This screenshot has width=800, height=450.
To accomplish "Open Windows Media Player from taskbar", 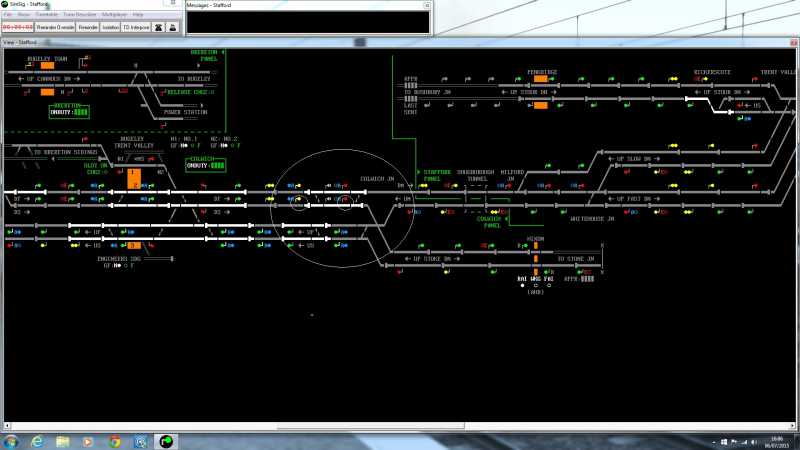I will tap(88, 442).
